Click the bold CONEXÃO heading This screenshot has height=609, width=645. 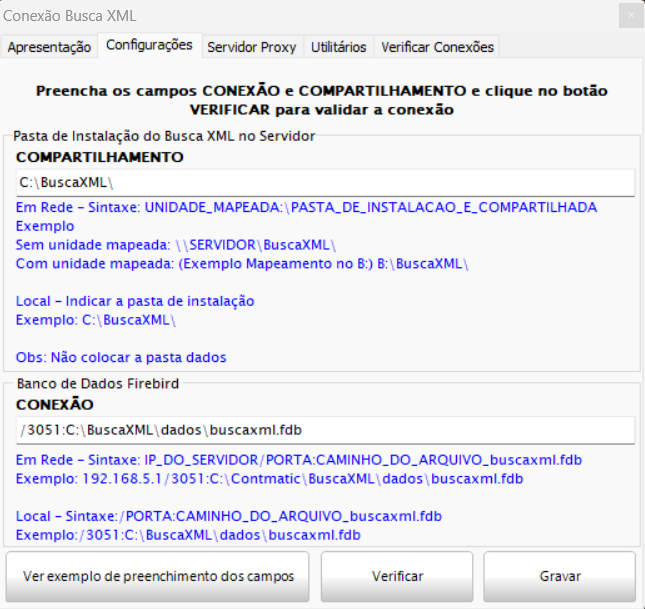click(55, 404)
